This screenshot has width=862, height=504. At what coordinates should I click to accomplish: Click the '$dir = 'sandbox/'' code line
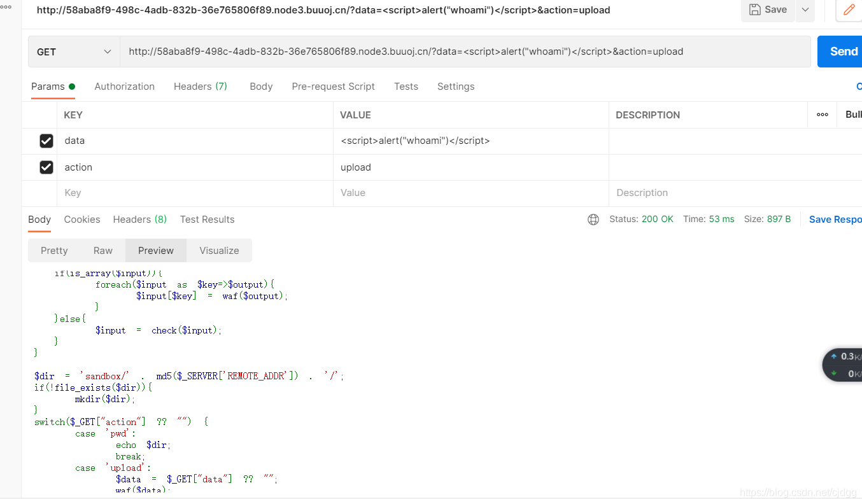point(189,376)
